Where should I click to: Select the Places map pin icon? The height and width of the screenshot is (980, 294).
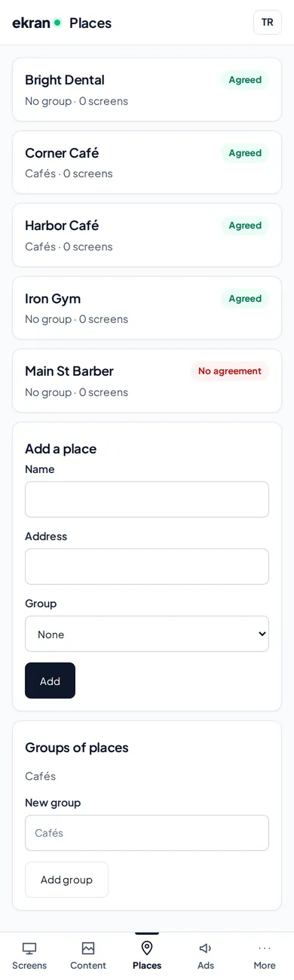(x=147, y=948)
